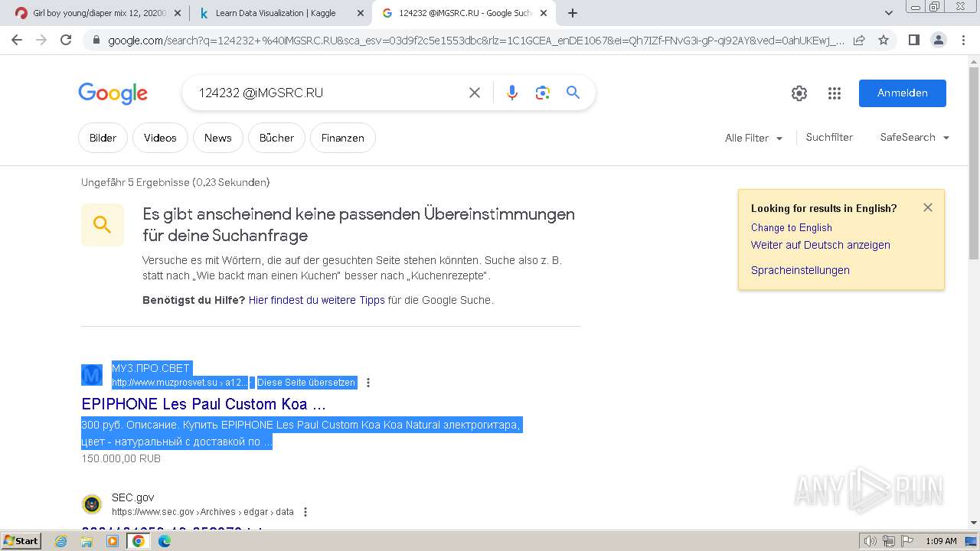Bookmark this page with star icon
Image resolution: width=980 pixels, height=551 pixels.
(x=884, y=40)
